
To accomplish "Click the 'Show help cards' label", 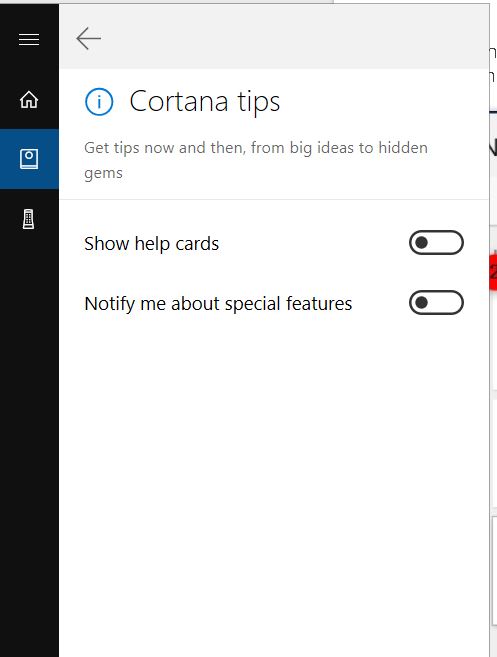I will (x=151, y=244).
